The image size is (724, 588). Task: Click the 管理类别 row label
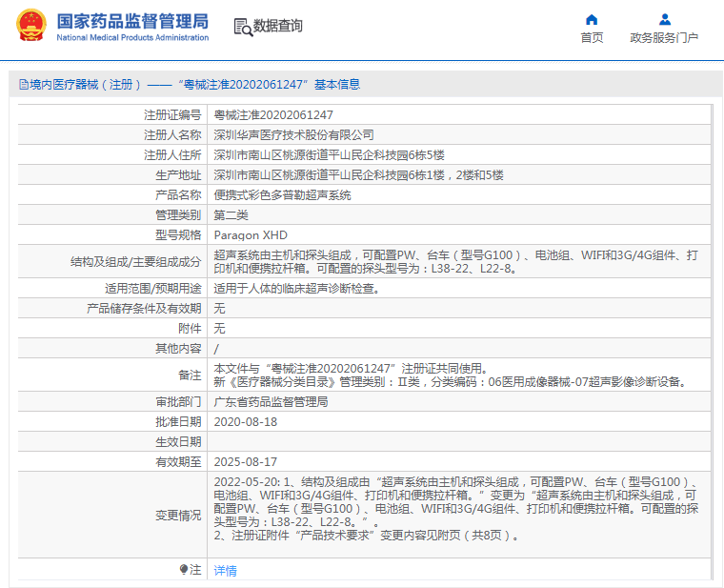pos(178,215)
